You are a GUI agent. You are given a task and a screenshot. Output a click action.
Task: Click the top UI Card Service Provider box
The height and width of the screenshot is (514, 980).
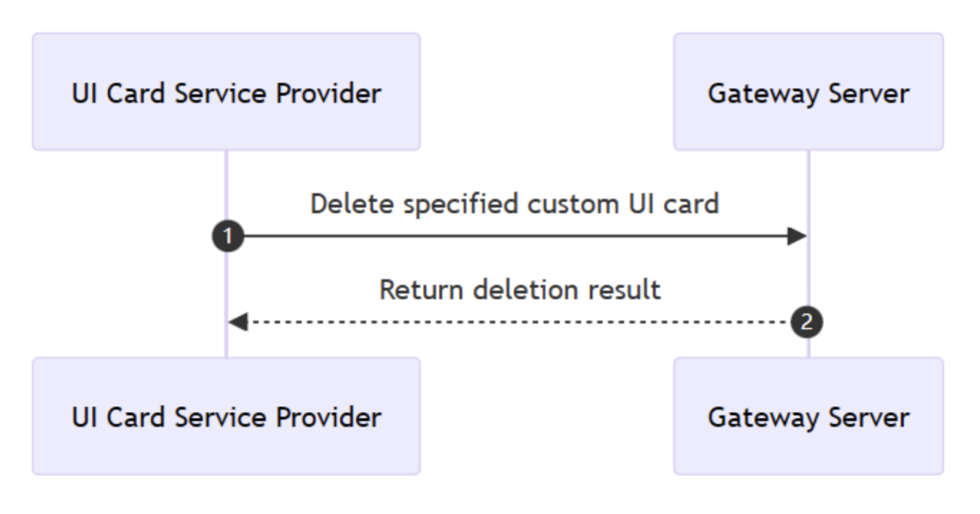pos(226,92)
